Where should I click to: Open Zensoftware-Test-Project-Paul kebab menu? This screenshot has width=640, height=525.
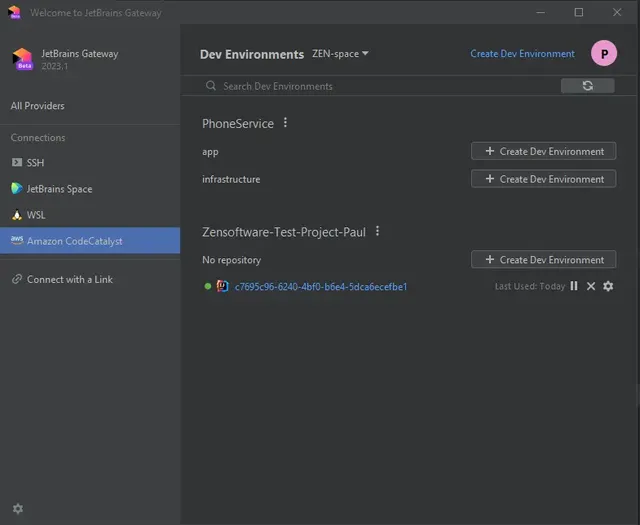[x=378, y=231]
